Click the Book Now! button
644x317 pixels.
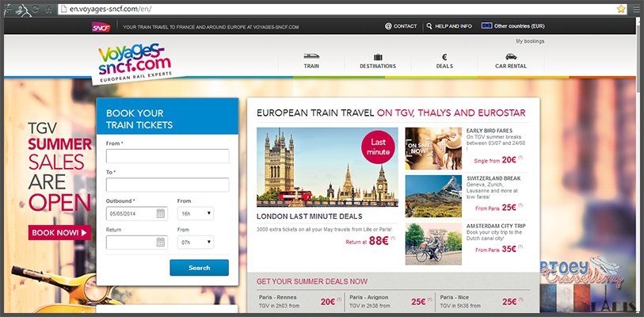tap(59, 233)
